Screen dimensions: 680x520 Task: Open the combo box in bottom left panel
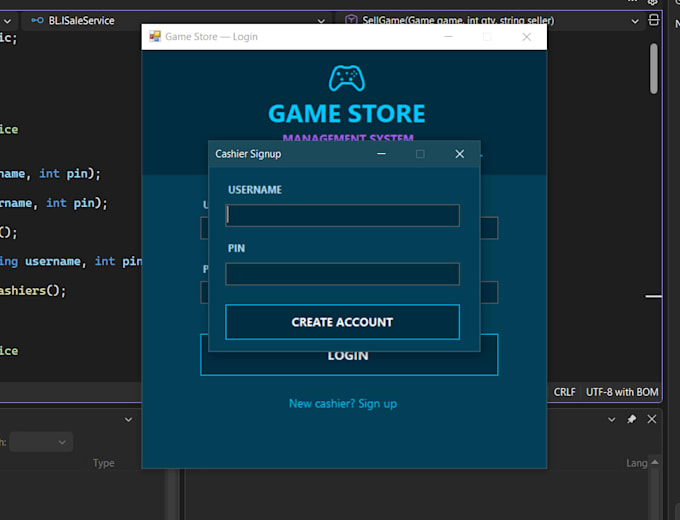coord(41,442)
